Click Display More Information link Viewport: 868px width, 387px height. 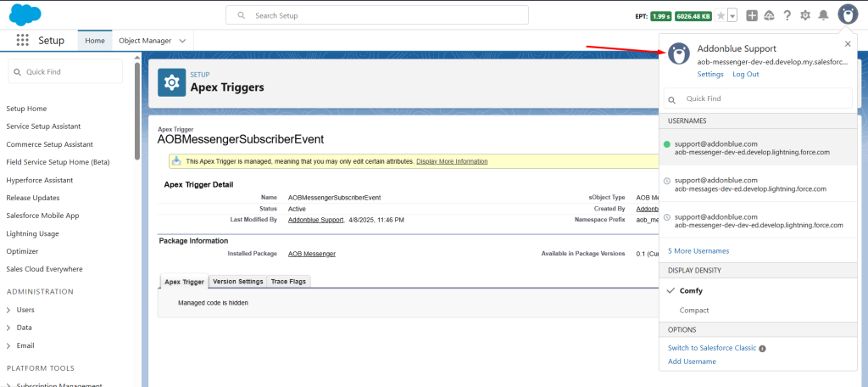point(452,161)
